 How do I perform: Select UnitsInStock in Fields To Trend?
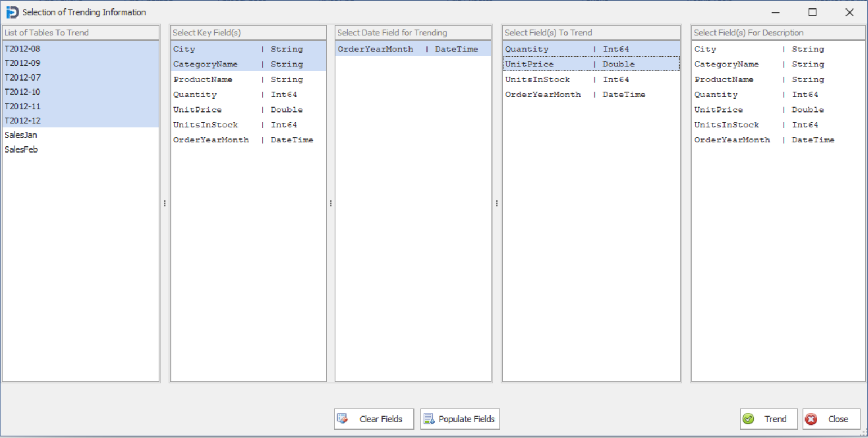[537, 79]
